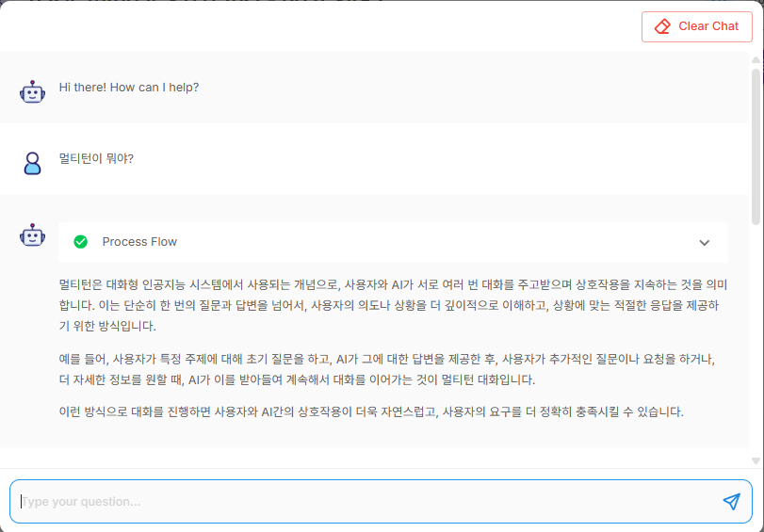Open the Process Flow header label
Screen dimensions: 764x532
click(x=139, y=242)
